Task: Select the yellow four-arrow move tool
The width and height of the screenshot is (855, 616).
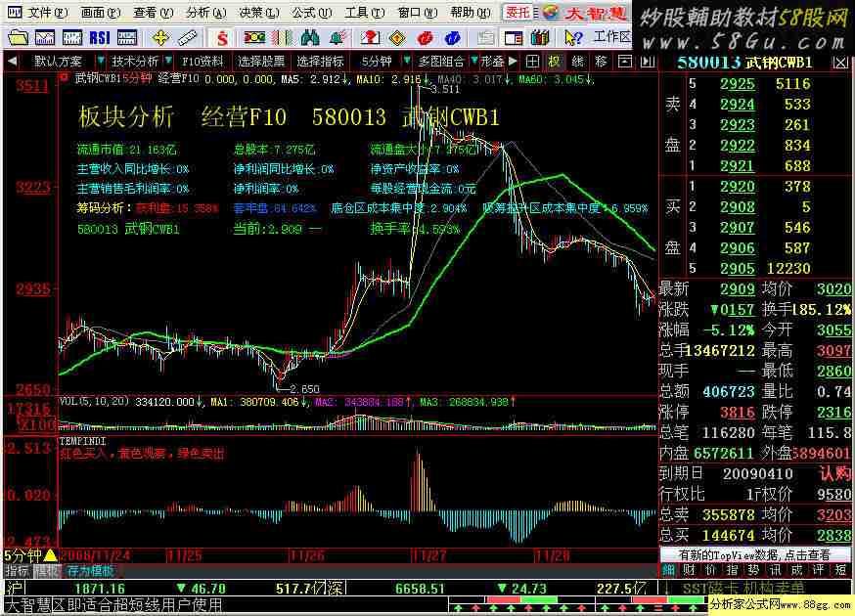Action: click(160, 37)
